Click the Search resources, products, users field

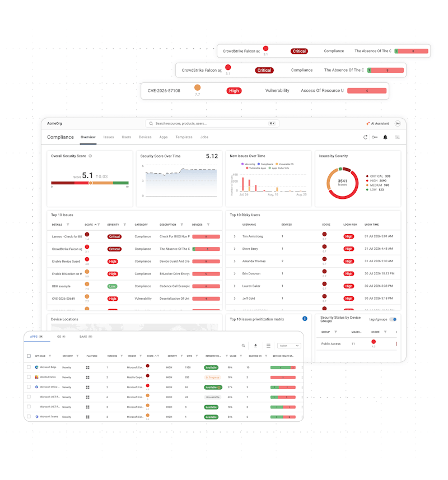tap(212, 124)
